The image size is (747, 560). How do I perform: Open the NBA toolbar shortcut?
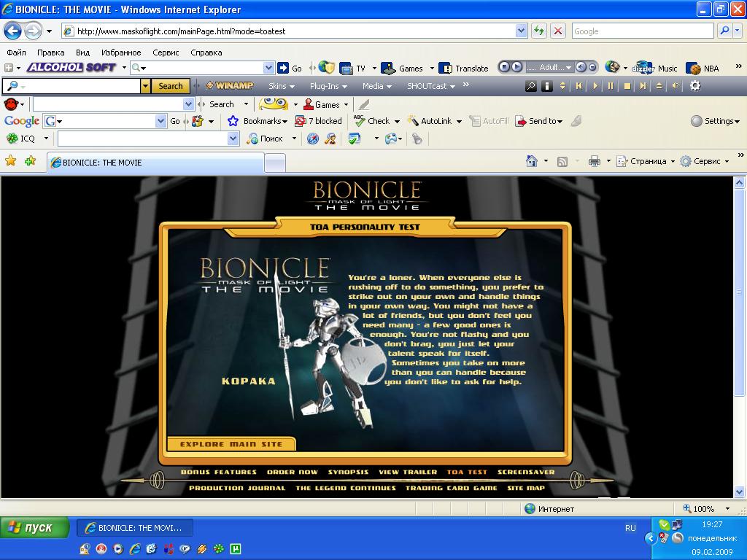(703, 68)
